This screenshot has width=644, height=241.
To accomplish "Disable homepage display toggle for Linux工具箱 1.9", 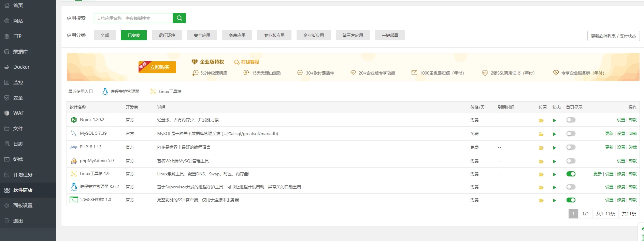I will (x=571, y=174).
